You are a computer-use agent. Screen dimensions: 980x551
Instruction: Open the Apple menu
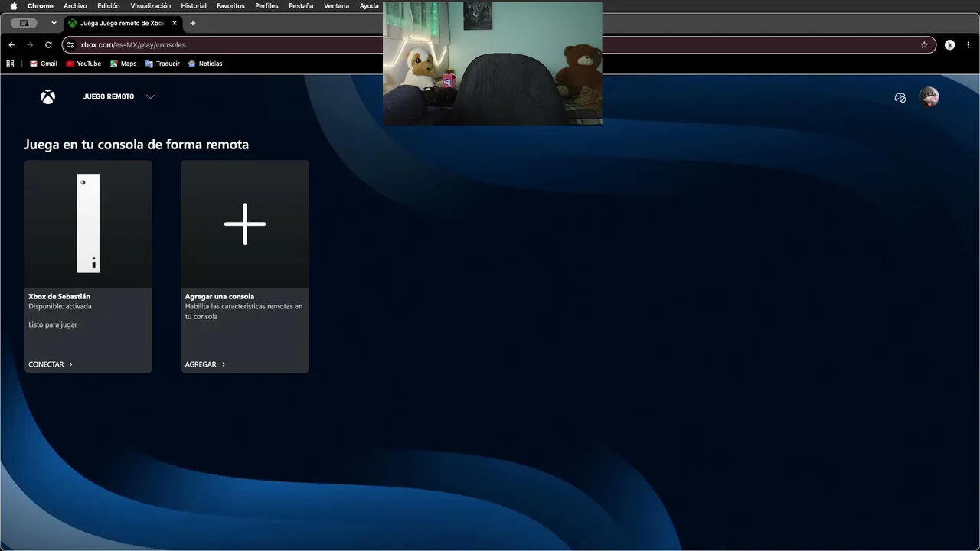click(x=14, y=6)
